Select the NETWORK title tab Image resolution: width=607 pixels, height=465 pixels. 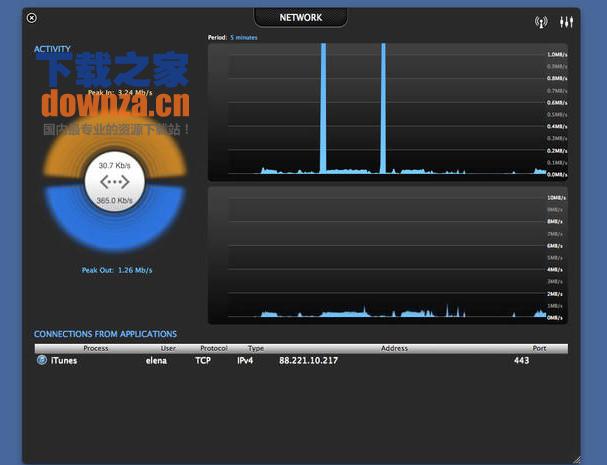[300, 18]
